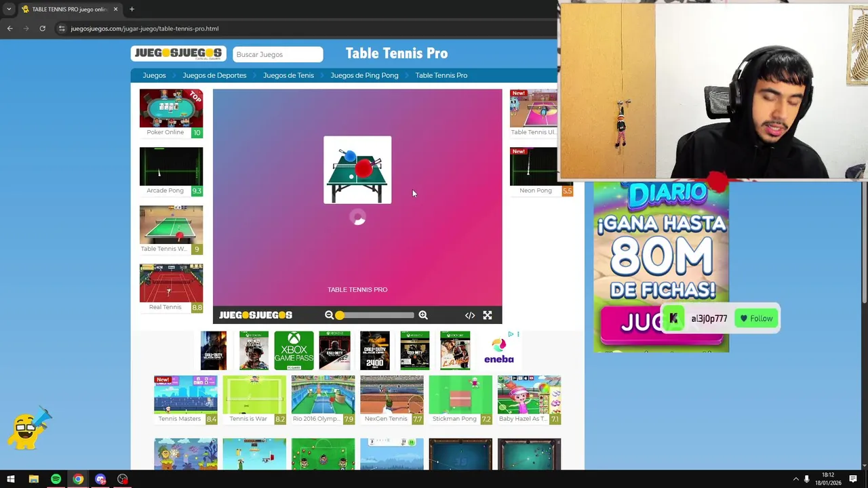This screenshot has width=868, height=488.
Task: Click the Real Tennis text label
Action: [165, 307]
